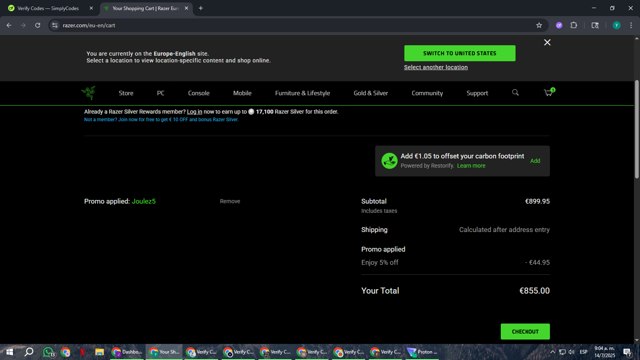Image resolution: width=640 pixels, height=360 pixels.
Task: Select the Your Shopping Cart Razer tab
Action: [146, 8]
